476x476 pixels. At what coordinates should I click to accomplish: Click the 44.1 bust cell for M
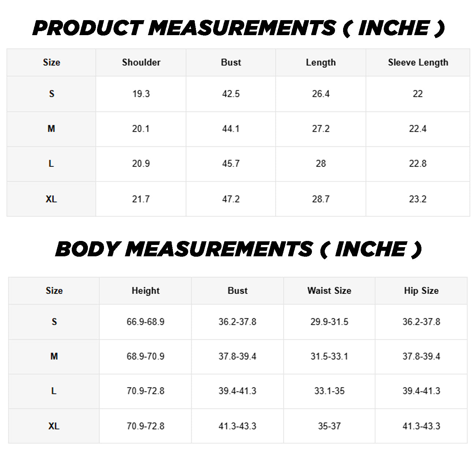[231, 129]
